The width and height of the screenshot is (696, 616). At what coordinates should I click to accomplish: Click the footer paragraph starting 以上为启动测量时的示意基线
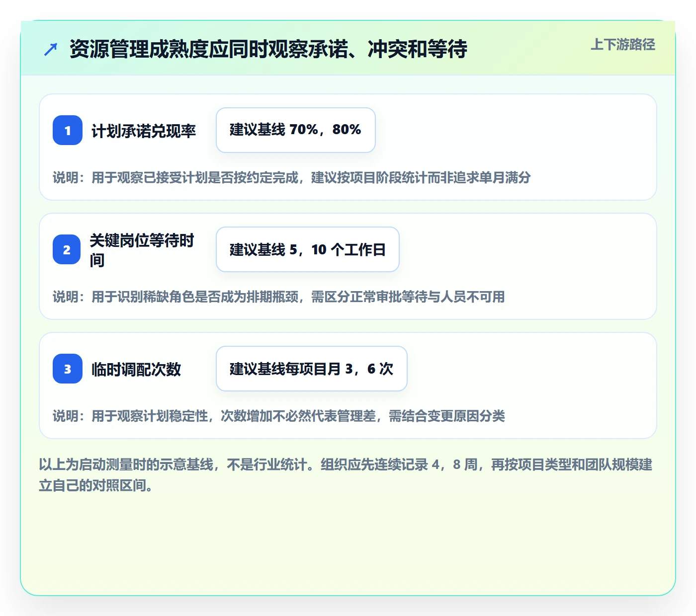(346, 475)
